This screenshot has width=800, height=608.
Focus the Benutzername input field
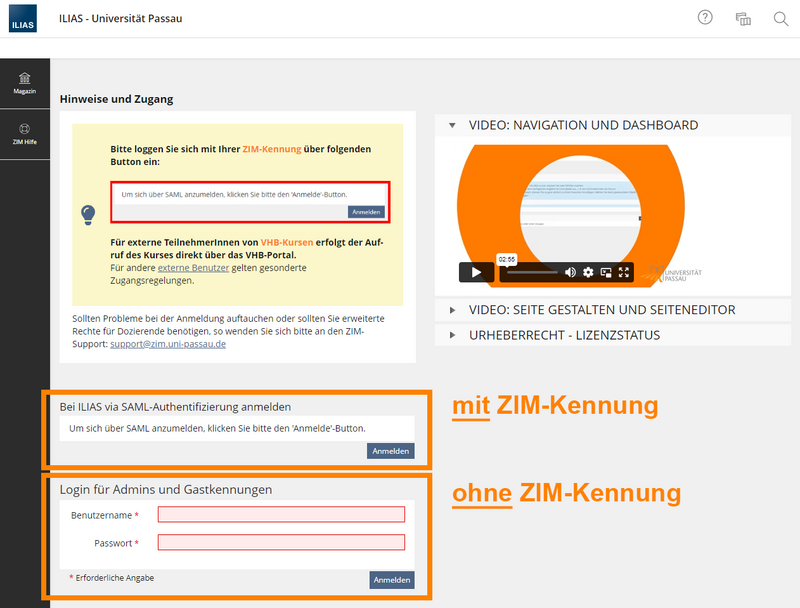281,514
